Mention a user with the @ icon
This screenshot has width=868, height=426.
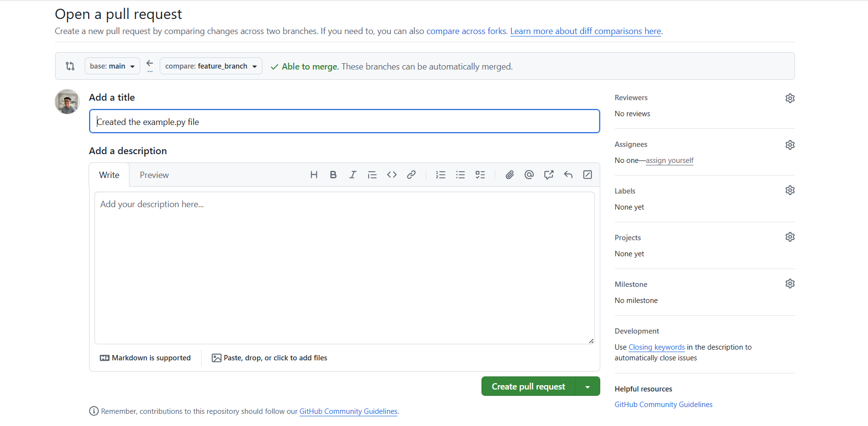tap(529, 175)
